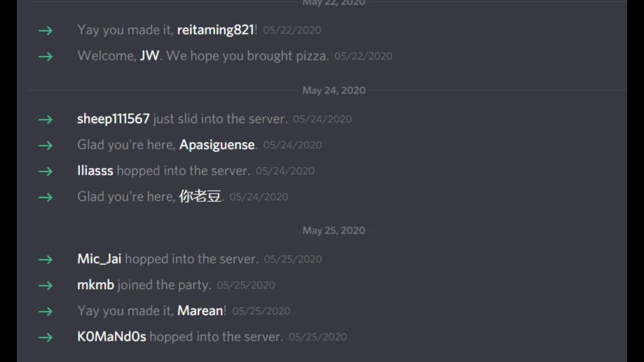This screenshot has height=362, width=644.
Task: Open mkmb's user profile
Action: pyautogui.click(x=96, y=285)
